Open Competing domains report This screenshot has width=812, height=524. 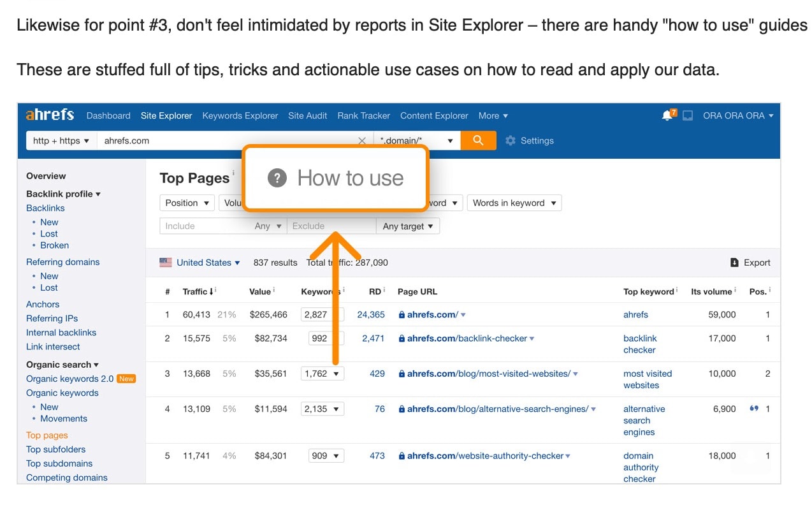point(67,477)
